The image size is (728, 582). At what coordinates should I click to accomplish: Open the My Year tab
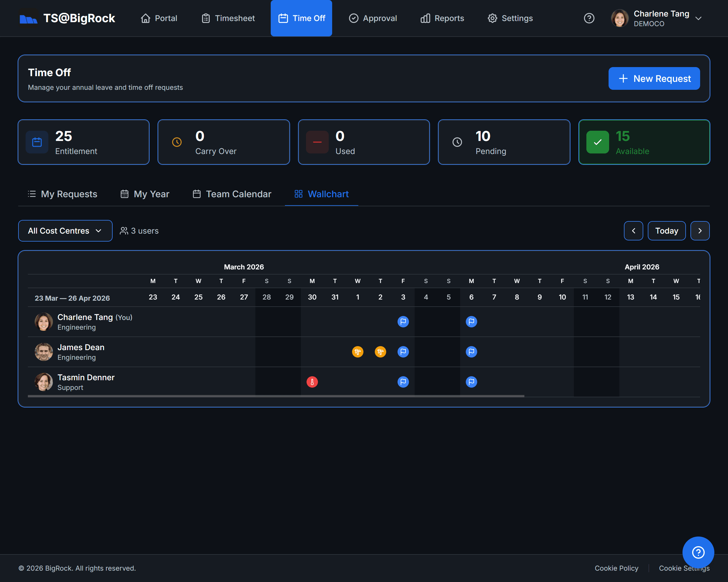pos(145,194)
